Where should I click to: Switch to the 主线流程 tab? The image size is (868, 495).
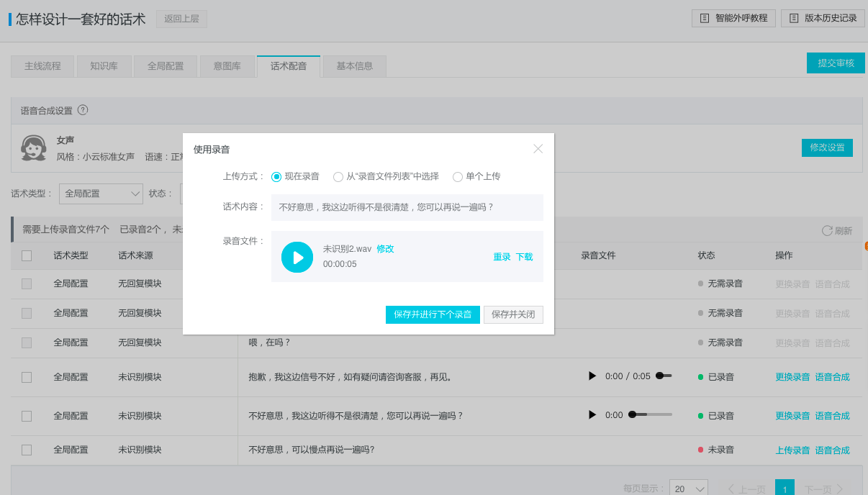click(x=42, y=66)
